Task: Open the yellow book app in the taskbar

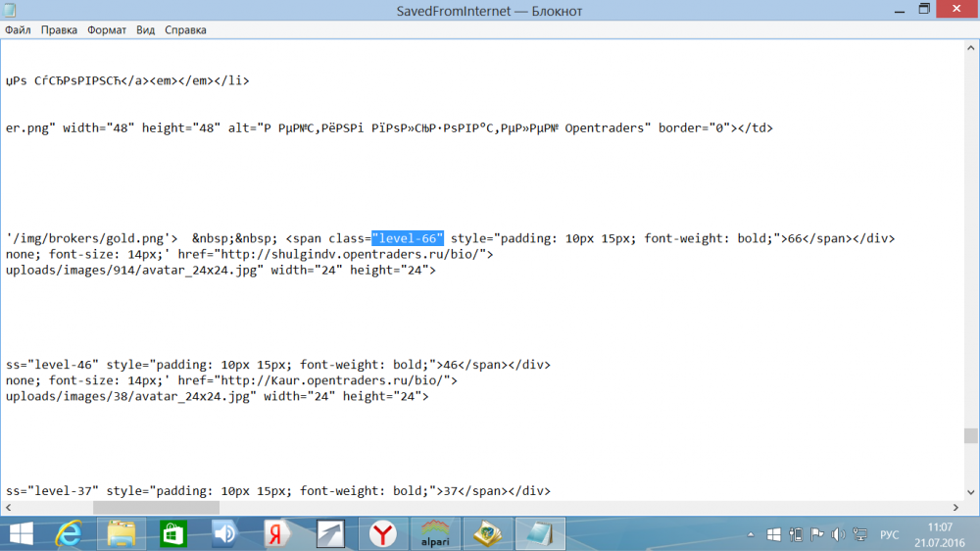Action: click(x=487, y=534)
